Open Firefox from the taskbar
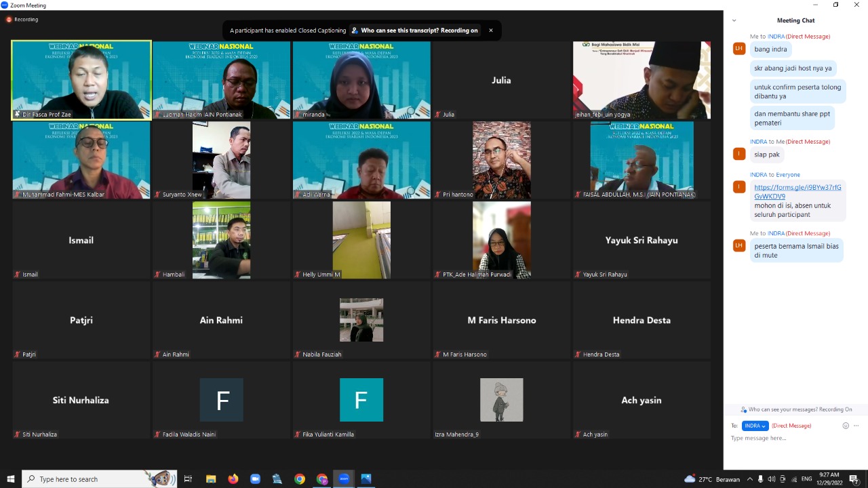 (233, 479)
